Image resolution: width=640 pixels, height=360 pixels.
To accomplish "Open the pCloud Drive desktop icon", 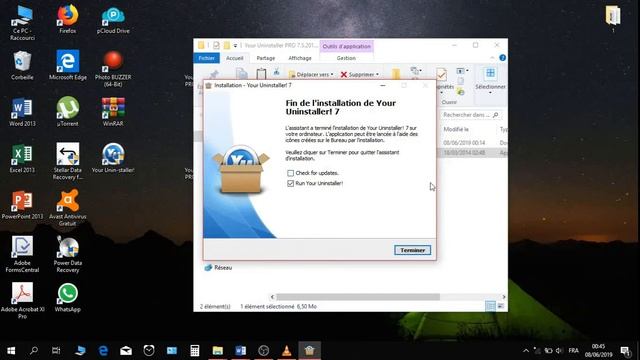I will pyautogui.click(x=113, y=19).
